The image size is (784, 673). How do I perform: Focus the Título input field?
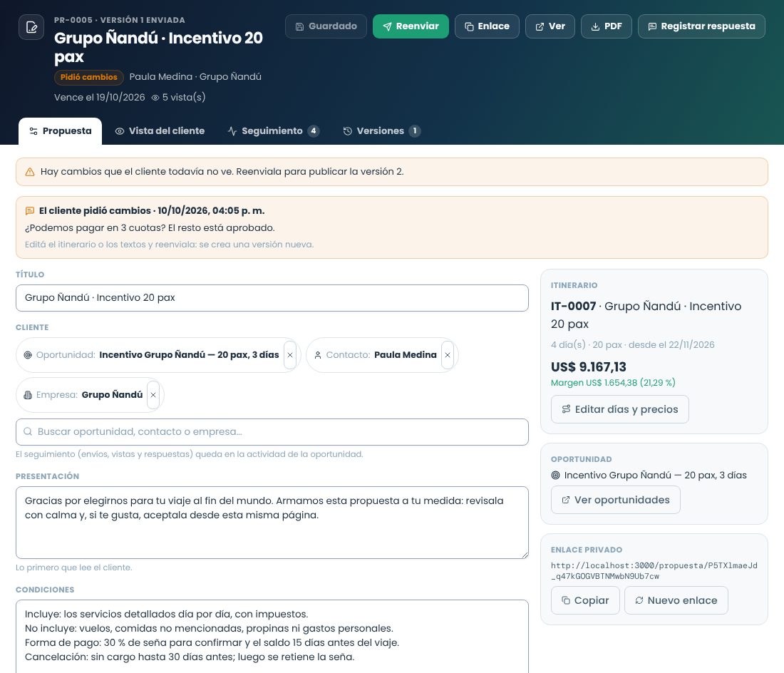(x=272, y=298)
